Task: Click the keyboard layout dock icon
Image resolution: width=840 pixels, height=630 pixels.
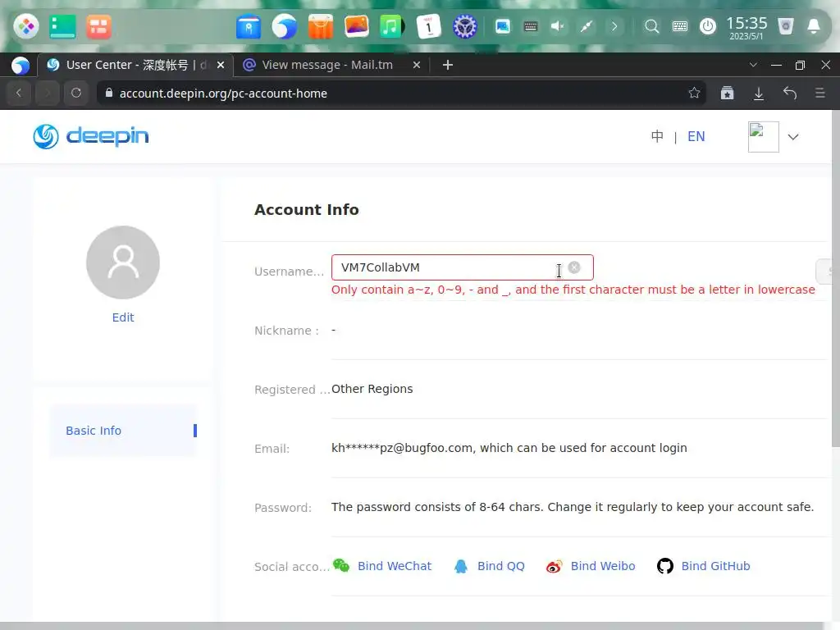Action: (680, 26)
